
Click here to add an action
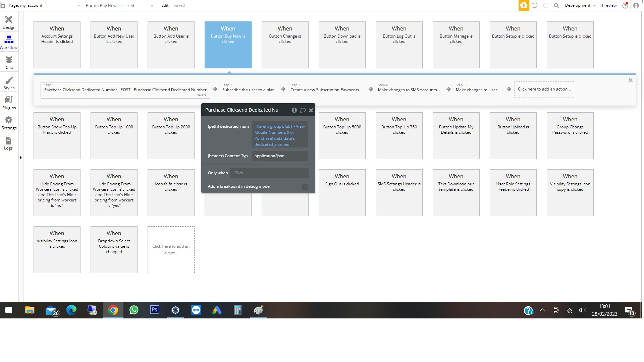pyautogui.click(x=544, y=89)
